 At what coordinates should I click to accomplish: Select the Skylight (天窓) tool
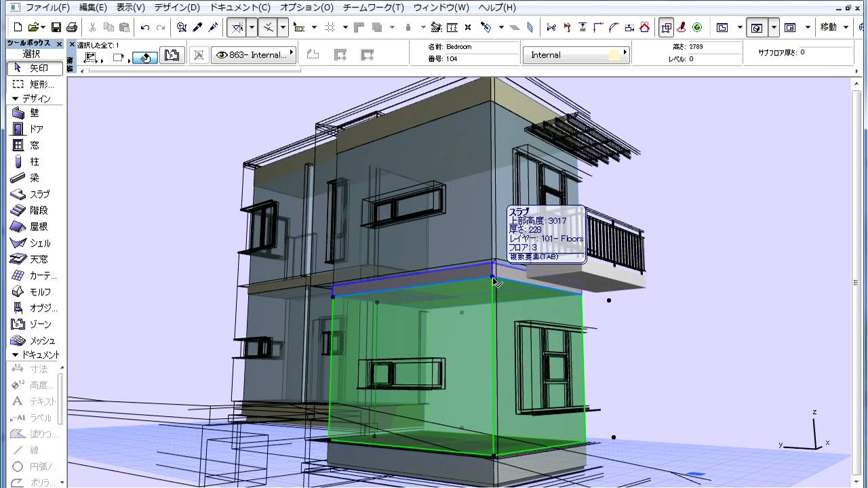tap(35, 259)
